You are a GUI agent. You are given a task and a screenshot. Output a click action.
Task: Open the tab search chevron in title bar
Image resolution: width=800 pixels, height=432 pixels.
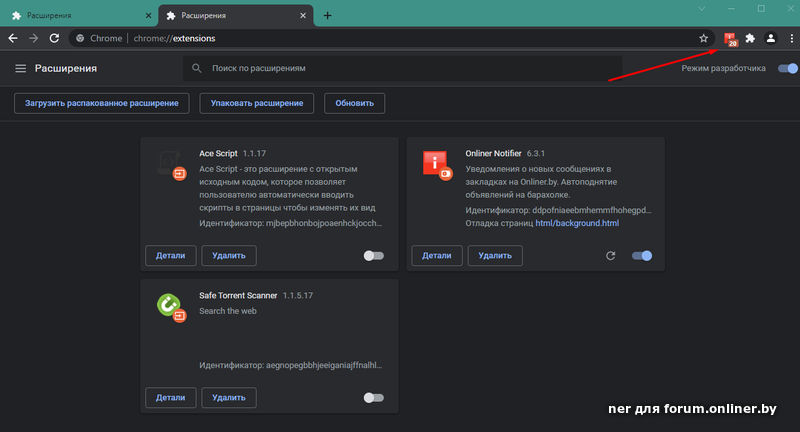(x=702, y=9)
